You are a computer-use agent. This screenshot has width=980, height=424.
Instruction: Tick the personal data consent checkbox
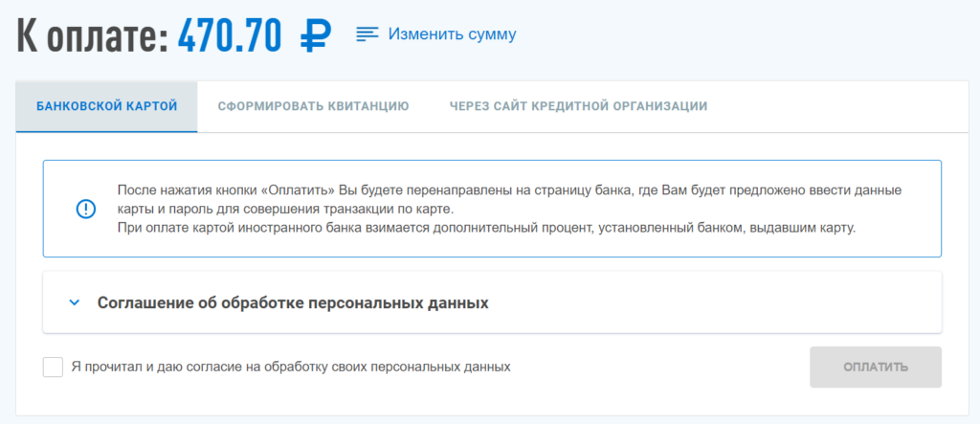(x=53, y=367)
